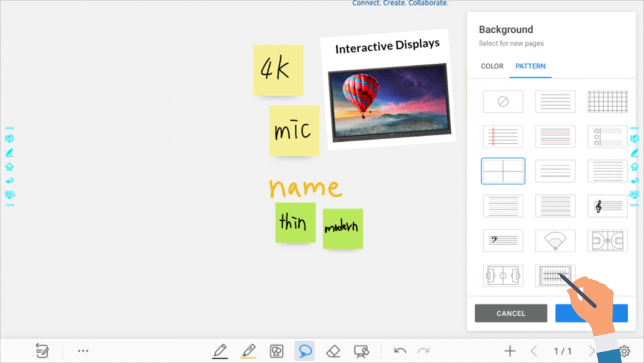Click the home icon on left sidebar
644x363 pixels.
click(10, 166)
